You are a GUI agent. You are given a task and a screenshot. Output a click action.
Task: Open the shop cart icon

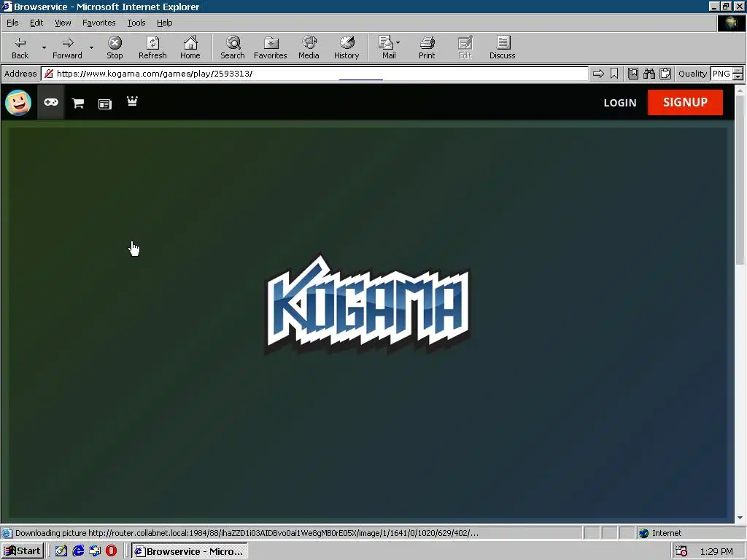[78, 104]
